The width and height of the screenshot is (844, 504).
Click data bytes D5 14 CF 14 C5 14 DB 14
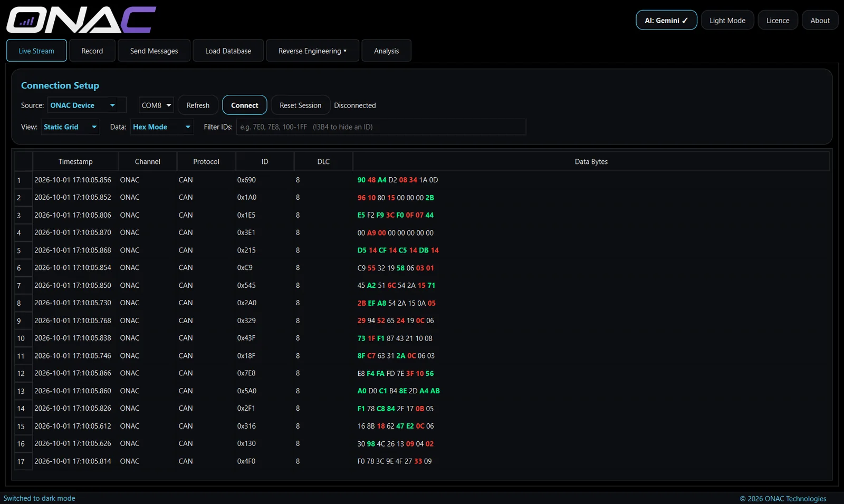click(398, 250)
